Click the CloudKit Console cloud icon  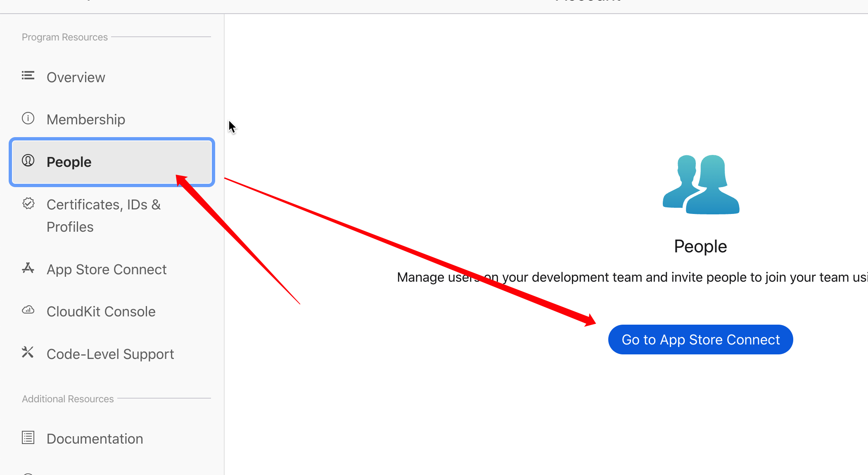(28, 310)
